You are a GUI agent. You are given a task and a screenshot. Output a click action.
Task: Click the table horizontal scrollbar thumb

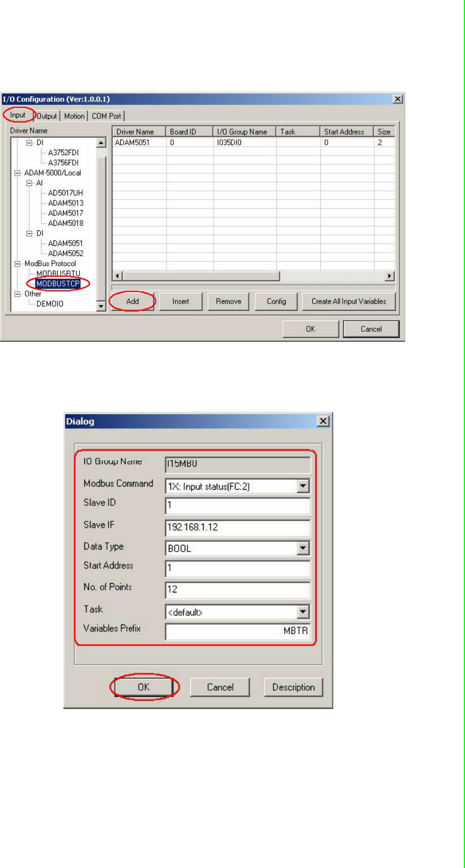tap(201, 276)
